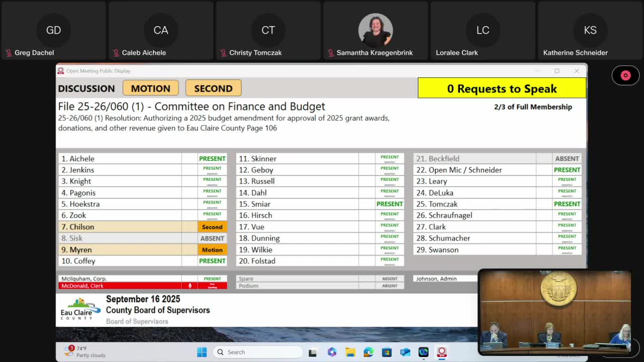Open the weather widget showing 74°F

point(85,351)
